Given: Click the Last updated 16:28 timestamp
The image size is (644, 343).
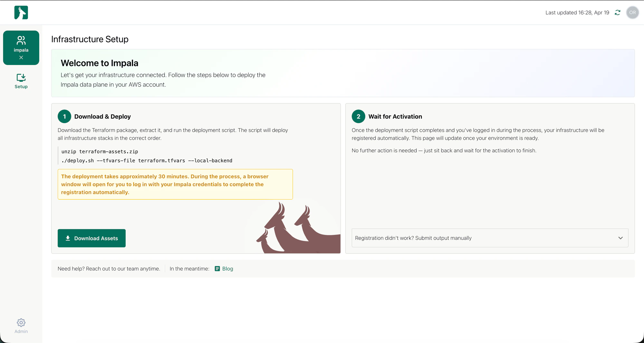Looking at the screenshot, I should click(577, 13).
